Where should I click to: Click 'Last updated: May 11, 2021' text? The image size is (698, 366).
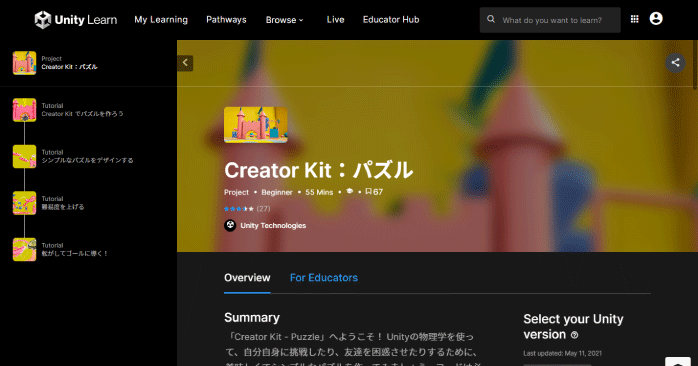(563, 354)
